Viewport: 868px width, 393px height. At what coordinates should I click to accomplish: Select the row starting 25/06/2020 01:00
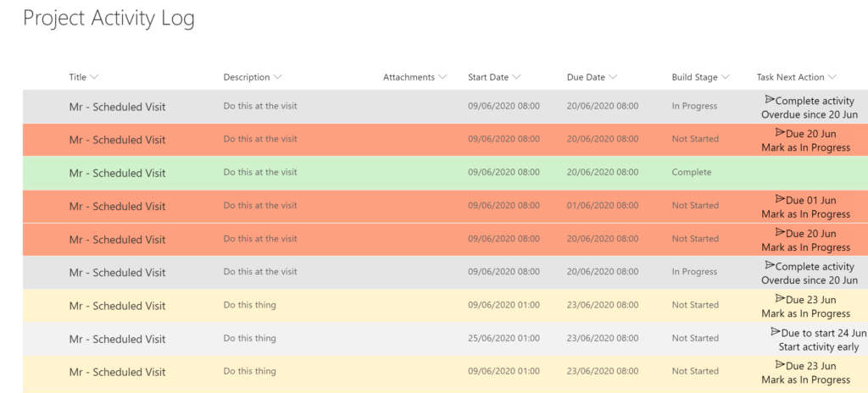(x=445, y=339)
